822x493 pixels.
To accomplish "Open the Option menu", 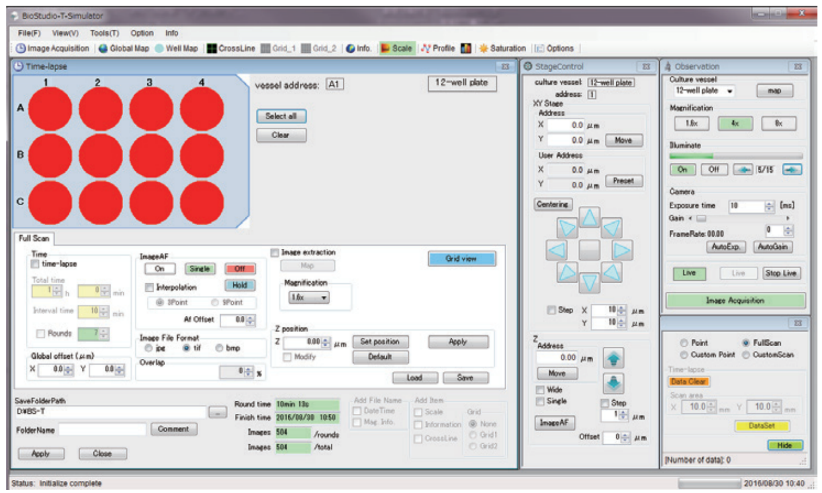I will point(142,33).
